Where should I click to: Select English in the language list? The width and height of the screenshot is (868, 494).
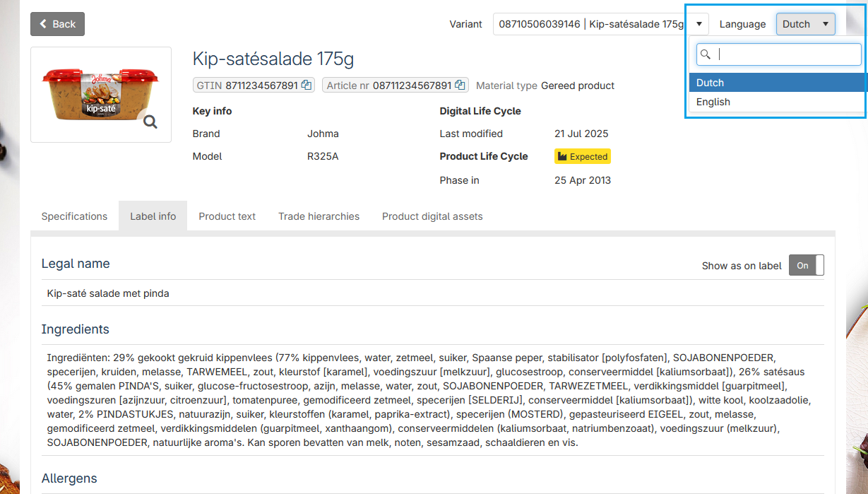point(778,102)
